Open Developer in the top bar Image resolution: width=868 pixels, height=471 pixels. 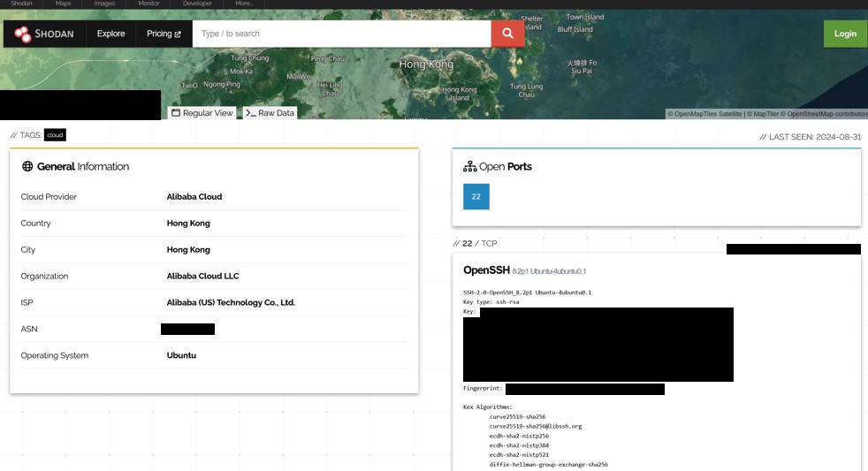[197, 4]
